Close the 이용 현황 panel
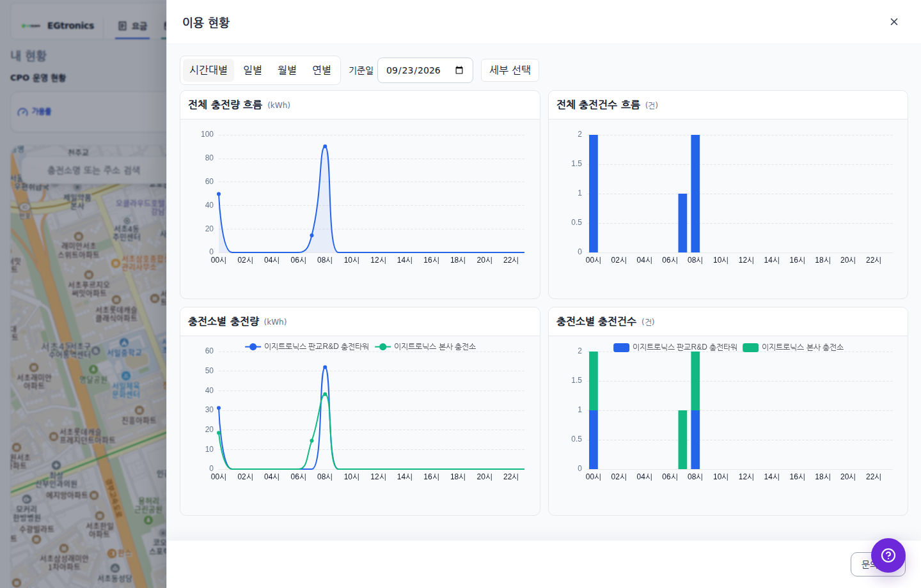Image resolution: width=921 pixels, height=588 pixels. click(893, 22)
